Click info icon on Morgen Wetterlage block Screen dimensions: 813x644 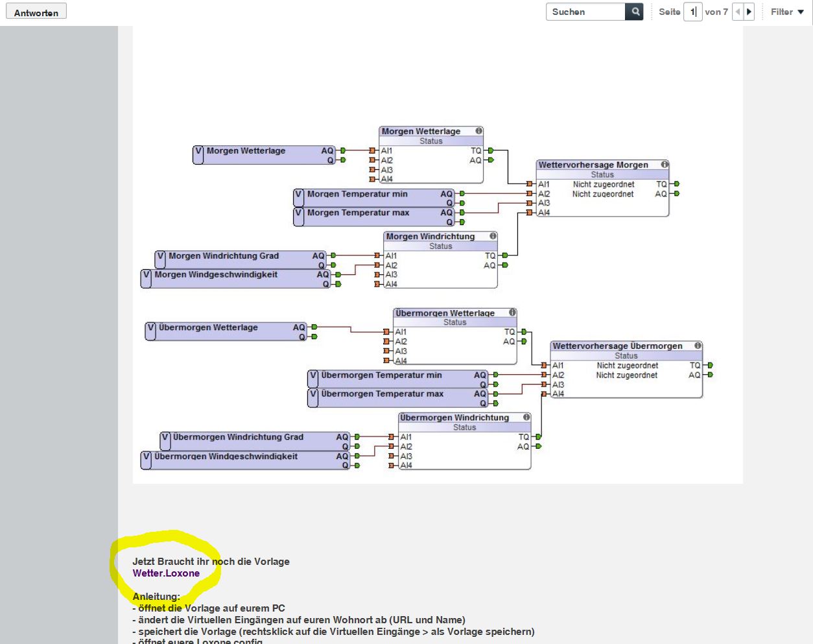(x=478, y=131)
